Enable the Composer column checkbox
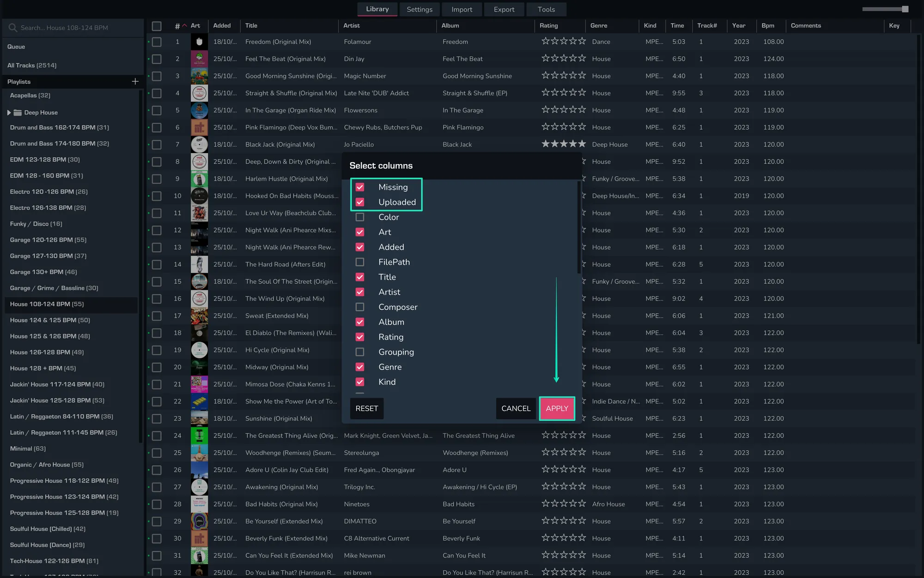Screen dimensions: 924x578 click(x=360, y=307)
